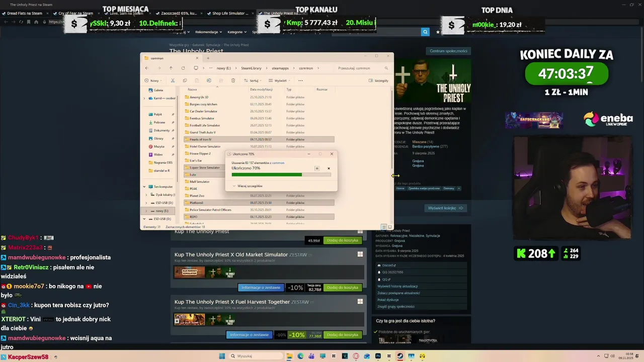The height and width of the screenshot is (362, 644).
Task: Open Dokumenty in the Explorer sidebar
Action: pyautogui.click(x=162, y=130)
